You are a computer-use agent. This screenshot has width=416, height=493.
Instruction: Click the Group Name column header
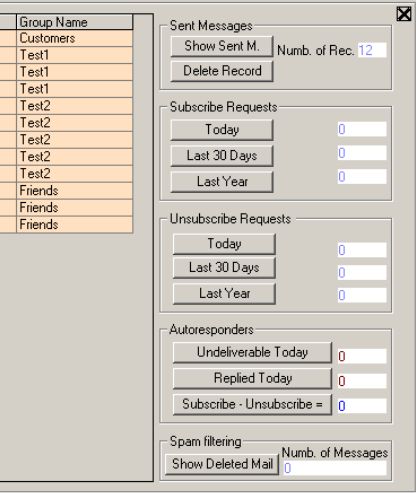[x=75, y=22]
